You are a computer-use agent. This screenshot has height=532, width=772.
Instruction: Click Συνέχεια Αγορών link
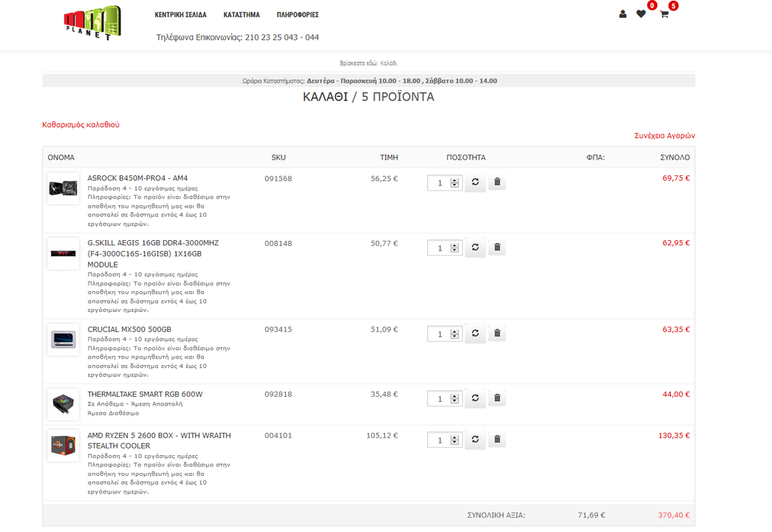tap(665, 135)
